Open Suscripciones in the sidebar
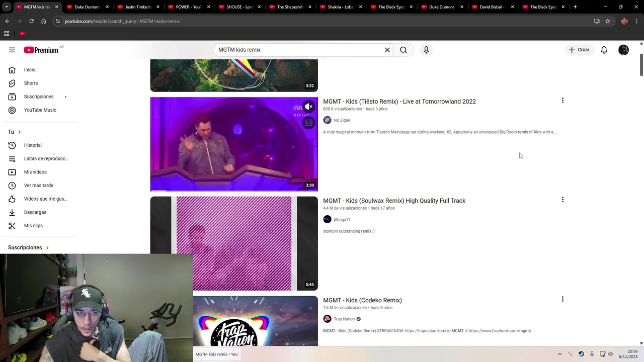 tap(38, 97)
